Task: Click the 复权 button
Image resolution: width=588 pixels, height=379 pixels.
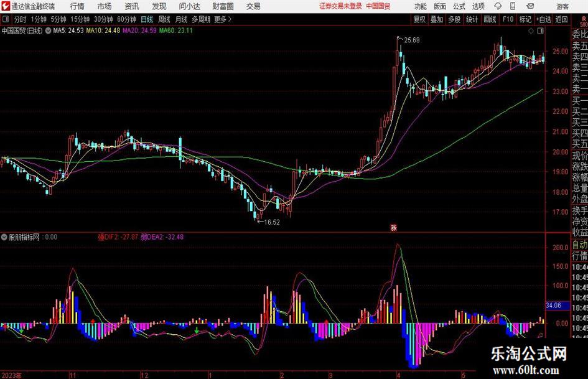Action: tap(419, 19)
